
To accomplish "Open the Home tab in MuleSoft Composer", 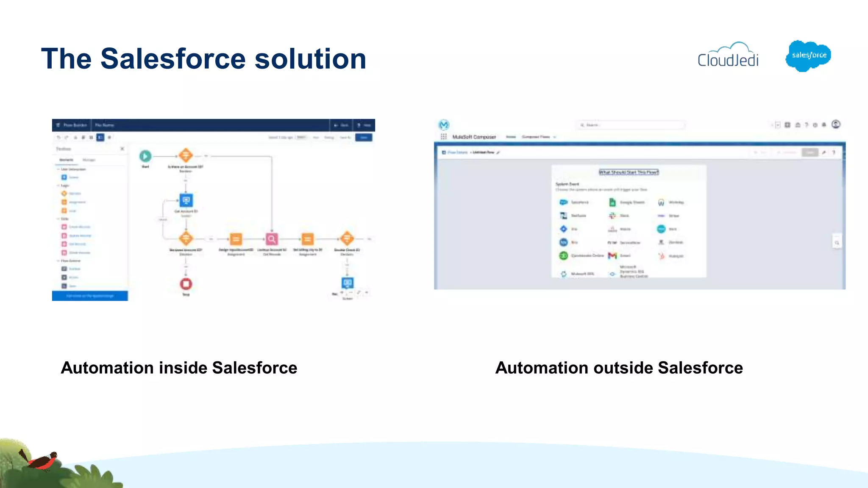I will pos(511,137).
